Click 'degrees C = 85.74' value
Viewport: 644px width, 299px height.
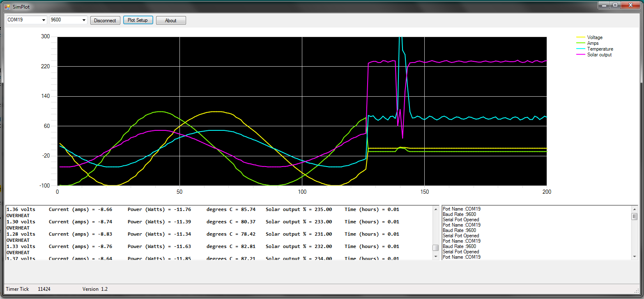point(231,209)
